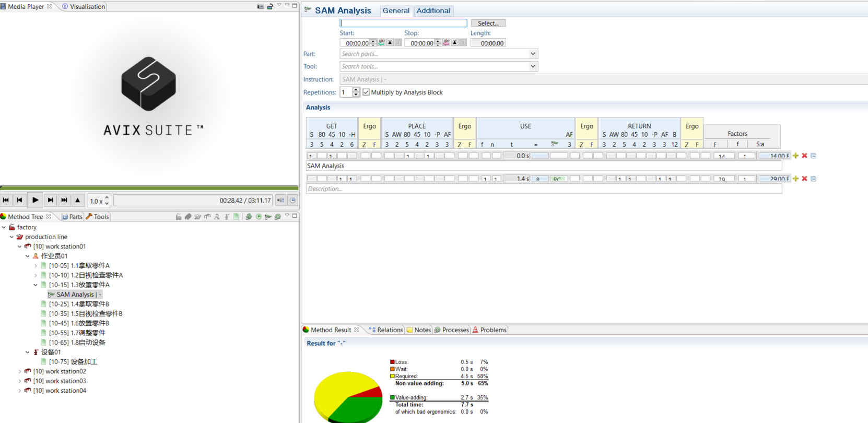
Task: Toggle Multiply by Analysis Block checkbox
Action: [x=366, y=92]
